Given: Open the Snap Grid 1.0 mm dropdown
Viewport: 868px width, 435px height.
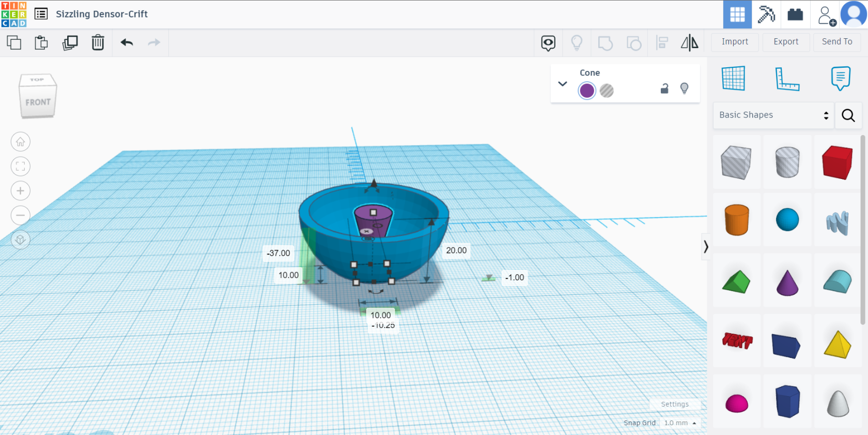Looking at the screenshot, I should click(680, 423).
